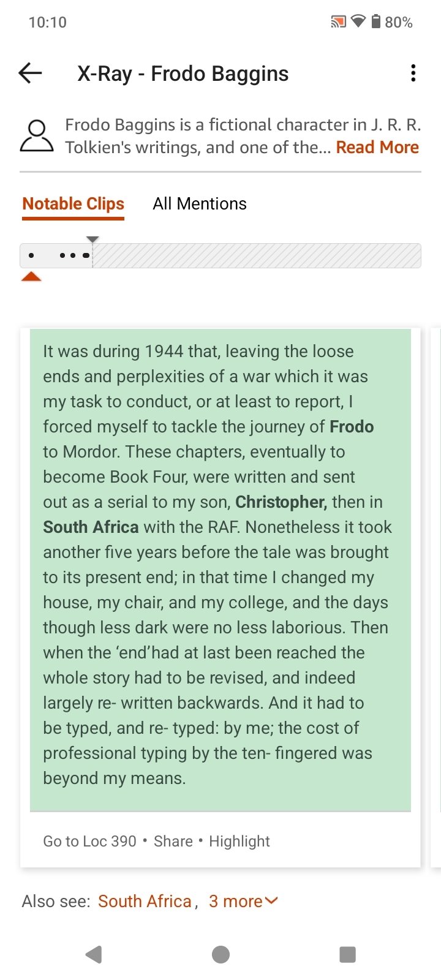Tap Android recent apps square
This screenshot has width=441, height=980.
click(x=347, y=954)
